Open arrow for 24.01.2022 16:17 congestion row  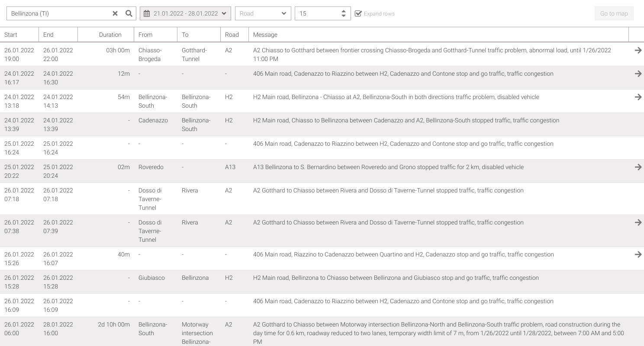[638, 74]
